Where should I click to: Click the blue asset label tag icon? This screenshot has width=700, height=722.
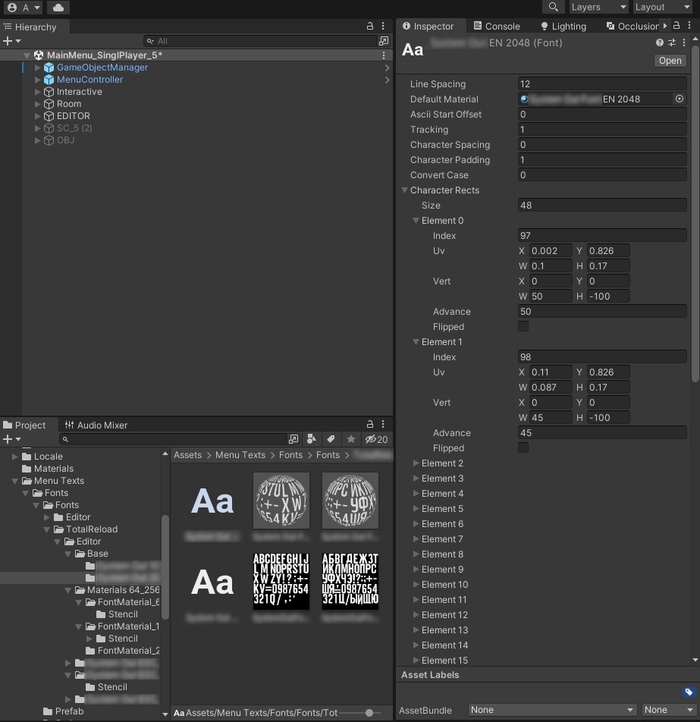tap(688, 692)
